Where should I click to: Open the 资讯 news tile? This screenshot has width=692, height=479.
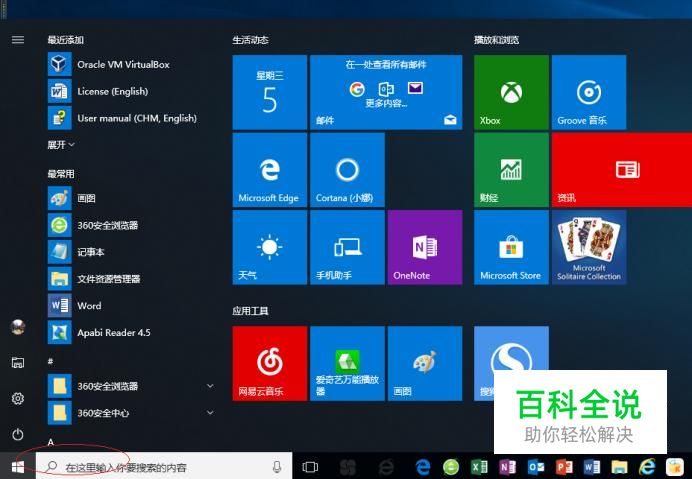(622, 170)
